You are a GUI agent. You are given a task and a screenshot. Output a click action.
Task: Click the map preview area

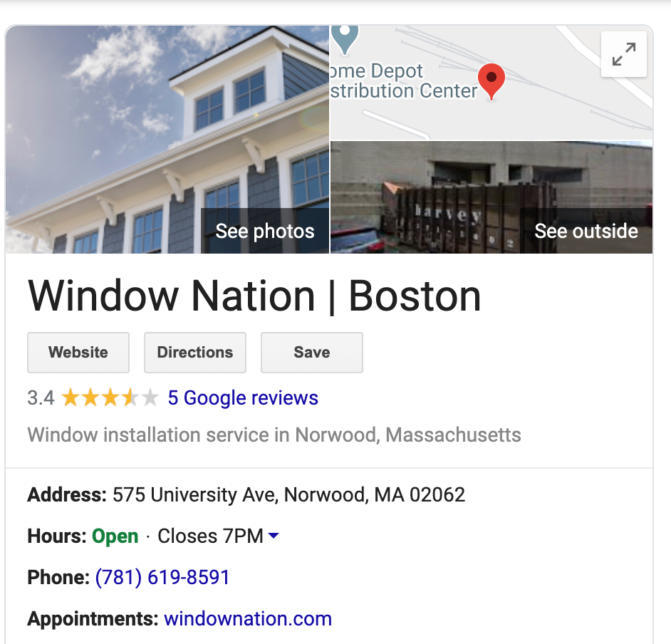tap(491, 83)
